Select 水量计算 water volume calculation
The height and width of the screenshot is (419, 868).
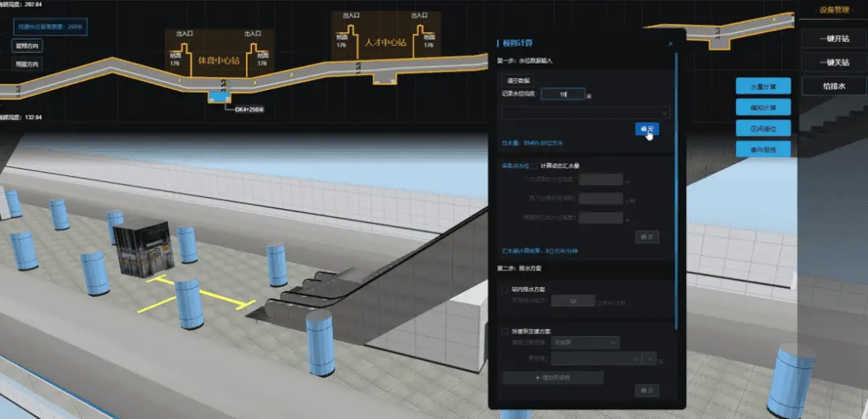[763, 87]
